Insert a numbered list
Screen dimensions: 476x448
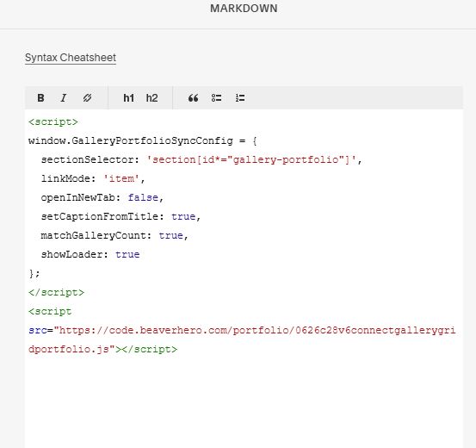point(240,98)
